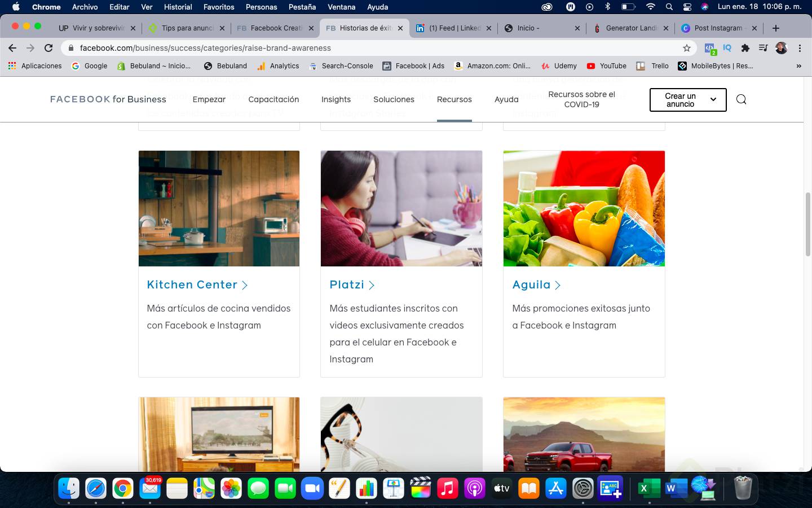812x508 pixels.
Task: Open the Archivo menu in the menu bar
Action: coord(85,7)
